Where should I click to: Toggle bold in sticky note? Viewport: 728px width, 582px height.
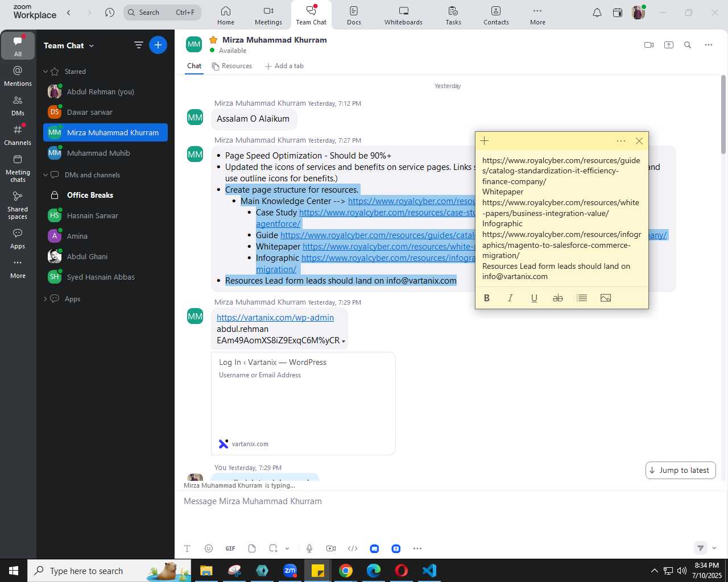pos(487,298)
